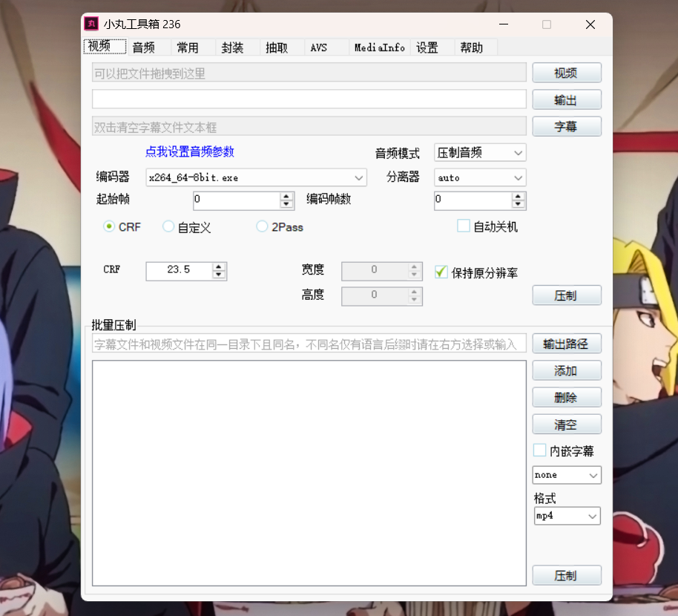Close the 小丸工具箱 window

[590, 24]
